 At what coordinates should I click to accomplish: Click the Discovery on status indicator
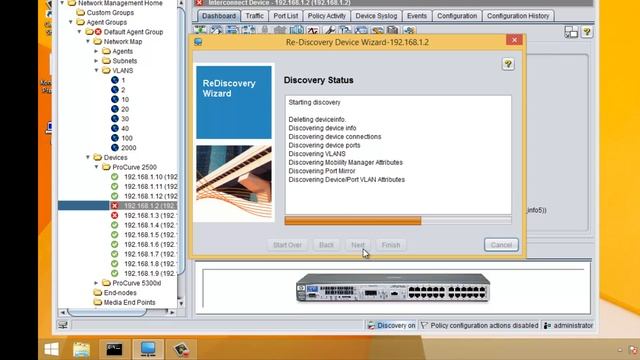(391, 325)
